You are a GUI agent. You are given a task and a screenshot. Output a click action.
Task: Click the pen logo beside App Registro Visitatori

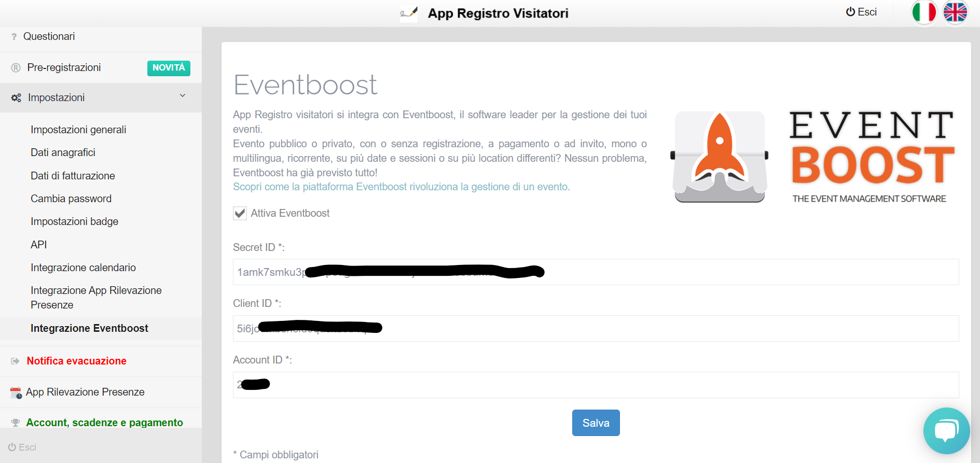(x=409, y=13)
